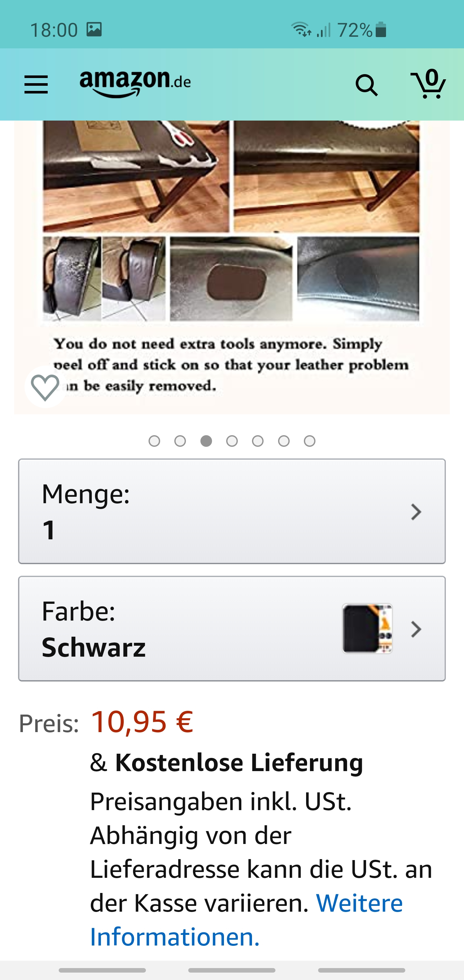Viewport: 464px width, 980px height.
Task: Open the hamburger navigation menu
Action: [x=36, y=84]
